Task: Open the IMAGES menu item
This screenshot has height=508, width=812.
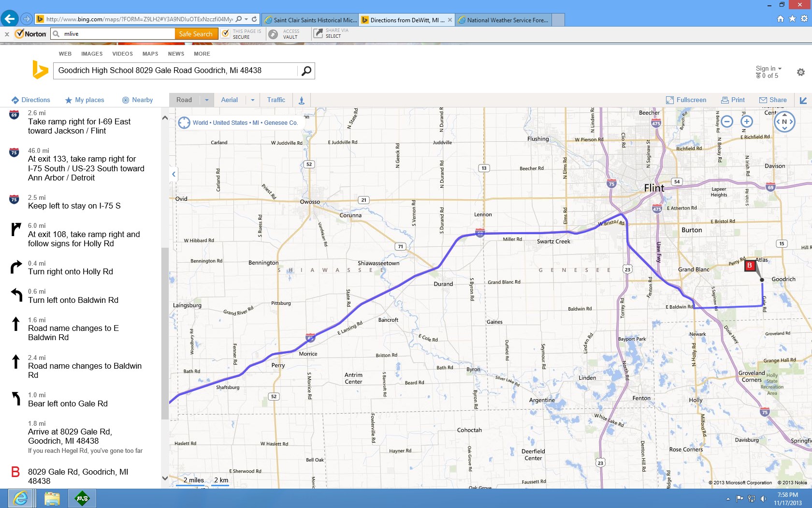Action: click(92, 54)
